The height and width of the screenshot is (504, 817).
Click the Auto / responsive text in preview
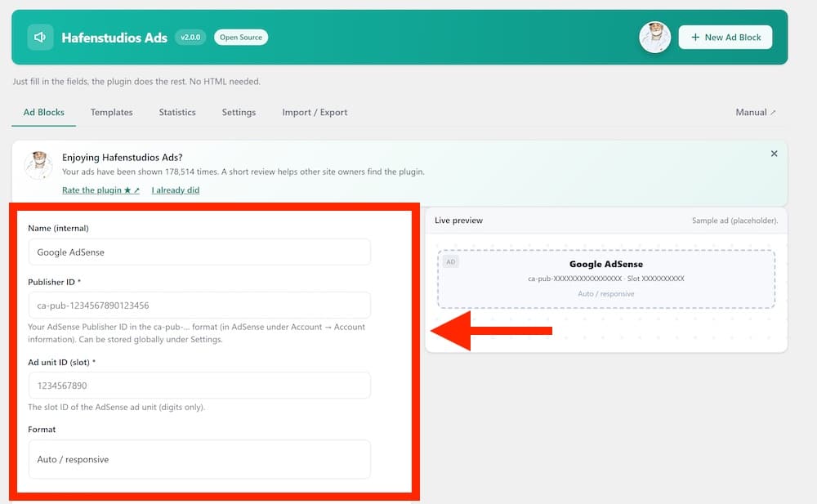[x=606, y=293]
